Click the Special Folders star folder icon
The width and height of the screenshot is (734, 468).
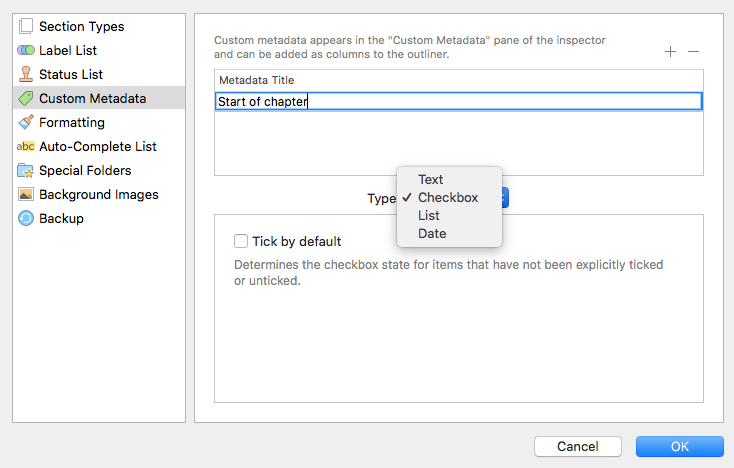point(26,170)
